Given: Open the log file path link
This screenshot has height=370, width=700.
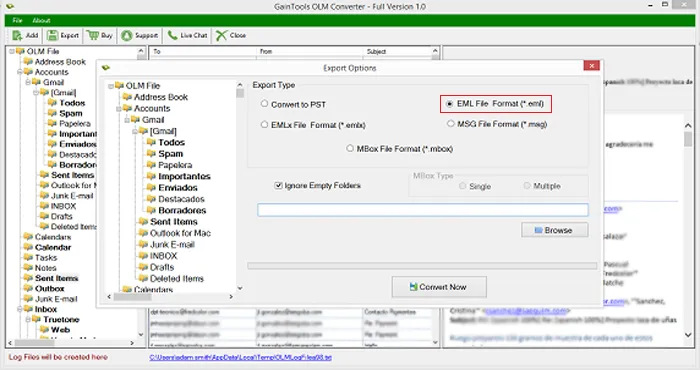Looking at the screenshot, I should coord(241,357).
